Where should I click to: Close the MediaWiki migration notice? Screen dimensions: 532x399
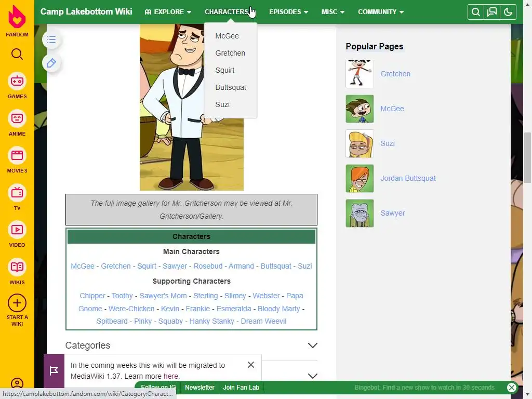pyautogui.click(x=251, y=365)
